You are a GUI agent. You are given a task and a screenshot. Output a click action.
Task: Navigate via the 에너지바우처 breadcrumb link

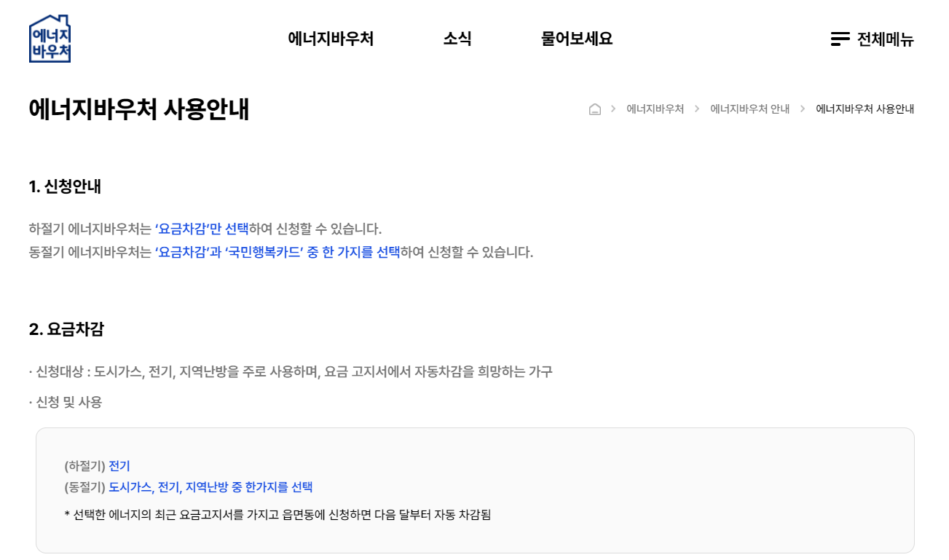tap(655, 109)
